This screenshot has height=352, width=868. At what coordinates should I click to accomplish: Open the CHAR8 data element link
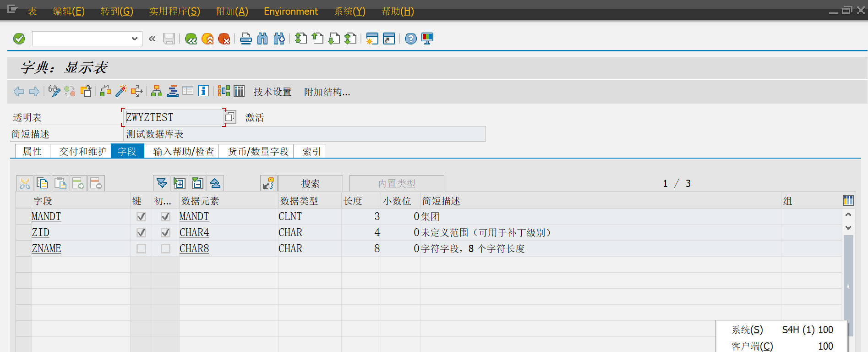[194, 248]
